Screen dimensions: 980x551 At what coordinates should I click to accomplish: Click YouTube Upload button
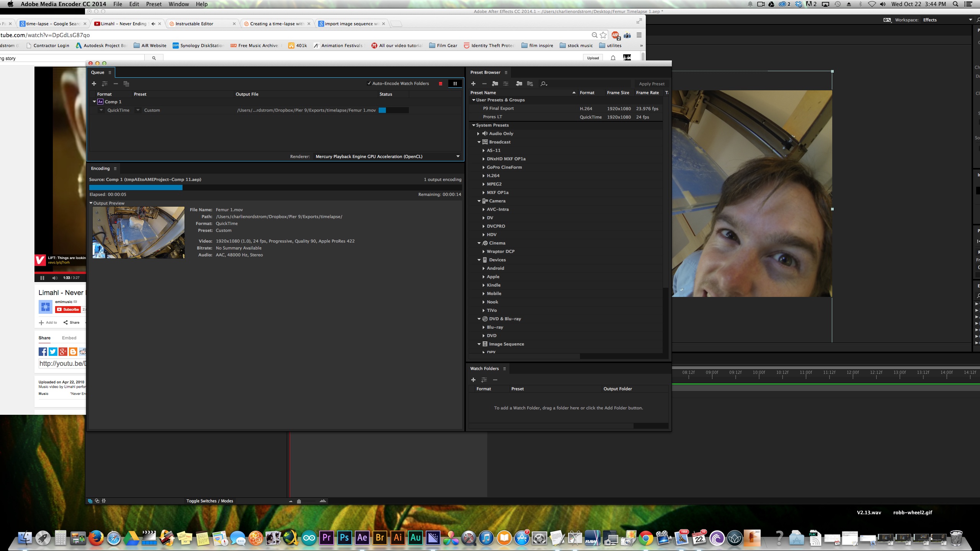[593, 58]
